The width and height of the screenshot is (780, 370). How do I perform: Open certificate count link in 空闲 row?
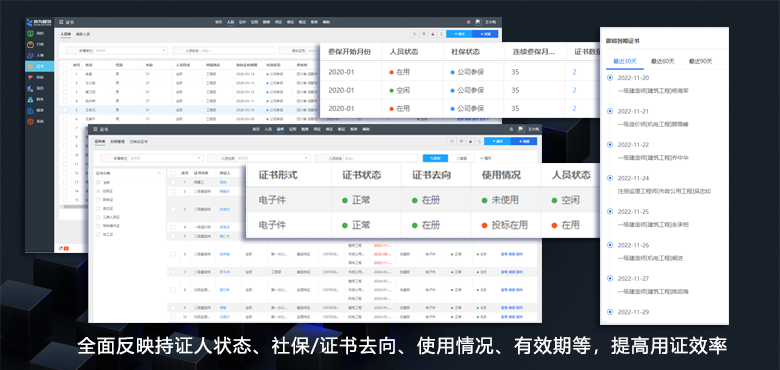coord(574,90)
